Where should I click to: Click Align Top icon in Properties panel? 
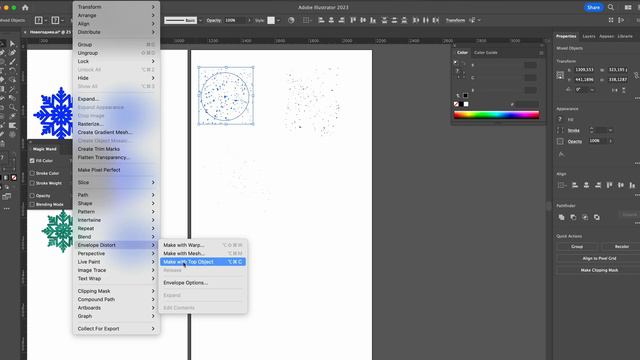coord(609,185)
